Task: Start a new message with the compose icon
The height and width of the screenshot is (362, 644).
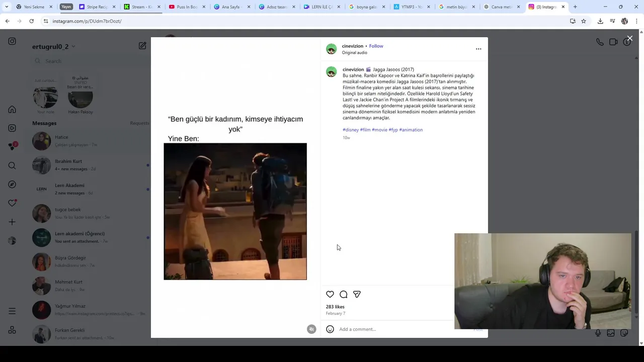Action: pyautogui.click(x=142, y=46)
